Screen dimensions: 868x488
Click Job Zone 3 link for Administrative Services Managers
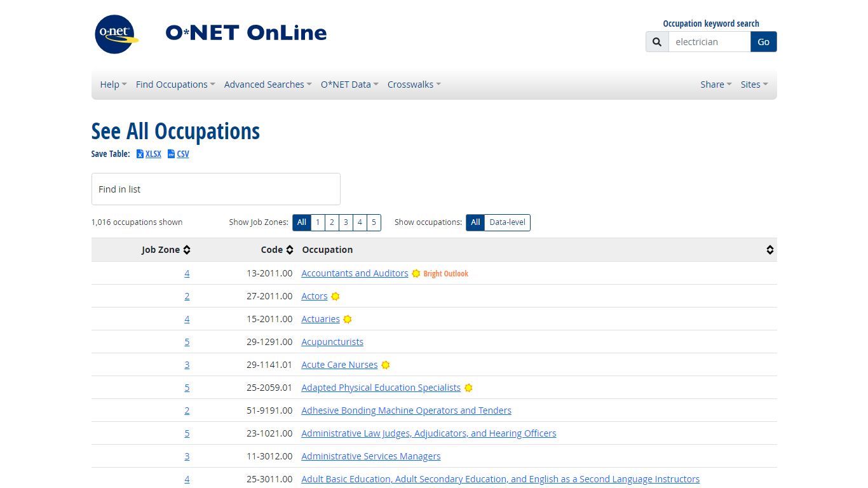[x=187, y=456]
